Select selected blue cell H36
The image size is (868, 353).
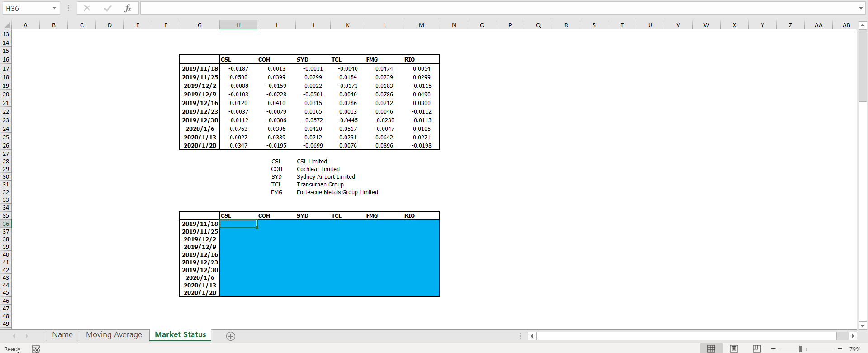point(238,224)
